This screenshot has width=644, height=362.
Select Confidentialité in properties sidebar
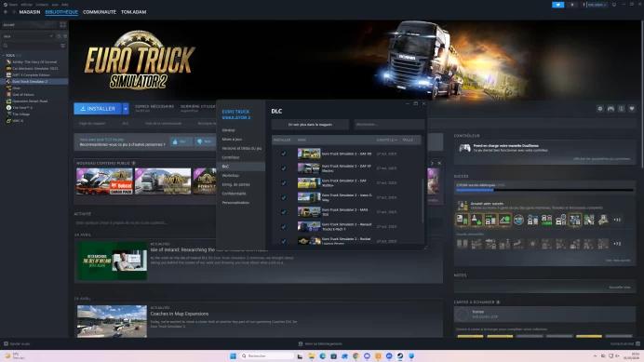[235, 194]
